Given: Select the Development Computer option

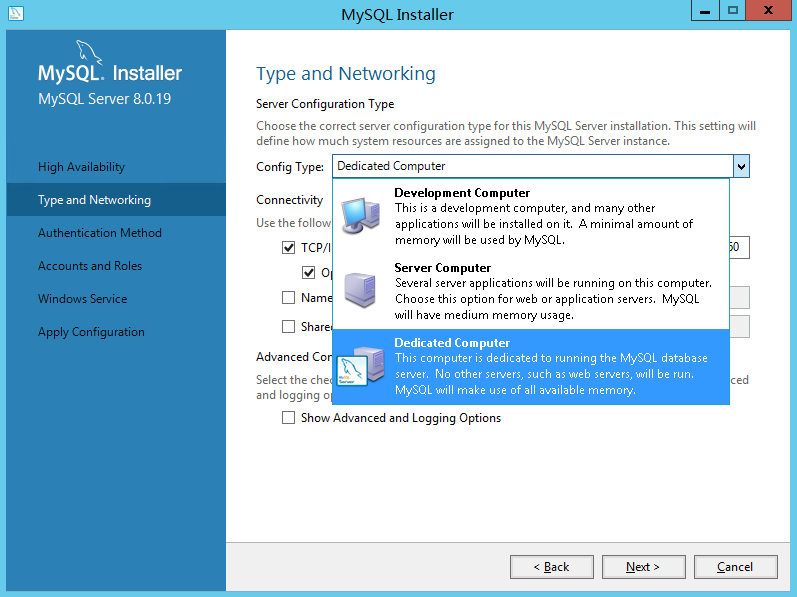Looking at the screenshot, I should point(531,216).
